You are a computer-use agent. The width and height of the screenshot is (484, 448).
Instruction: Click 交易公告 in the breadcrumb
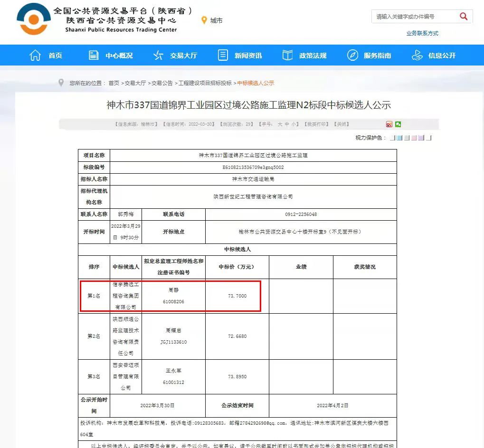162,83
